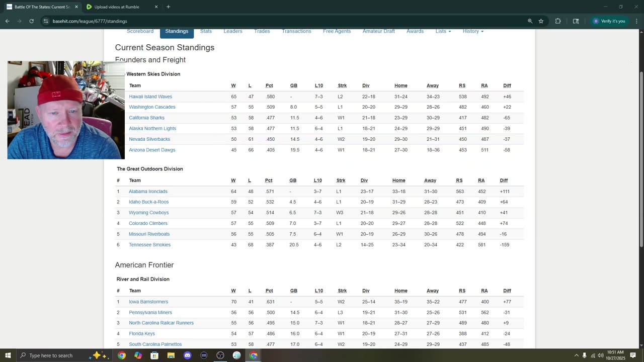Click the Verify it's you profile button

[x=609, y=21]
